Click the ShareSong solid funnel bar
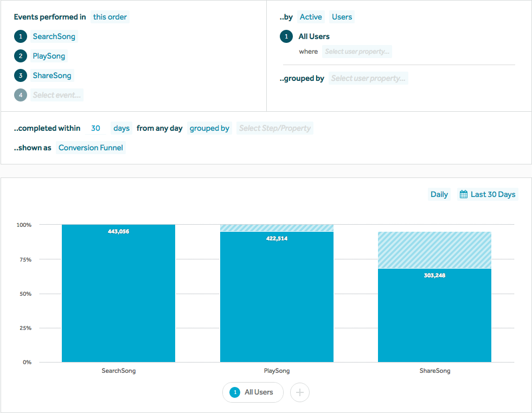532x413 pixels. (x=434, y=315)
